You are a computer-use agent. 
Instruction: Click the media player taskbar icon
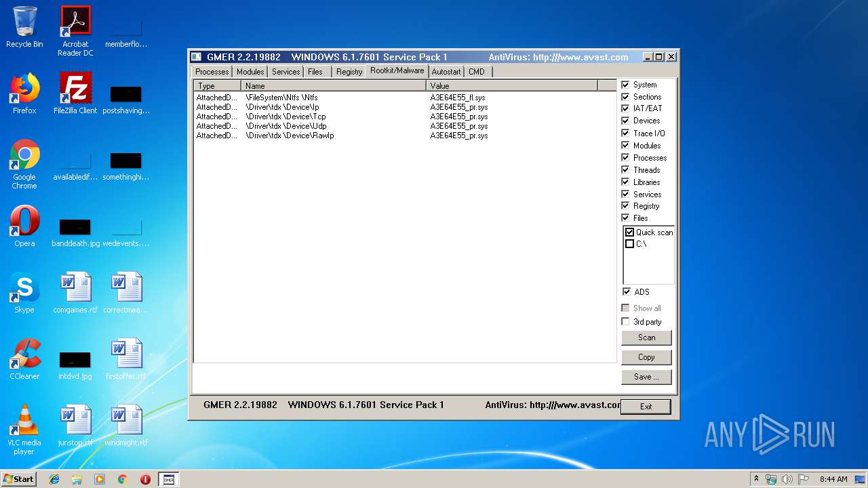(100, 479)
